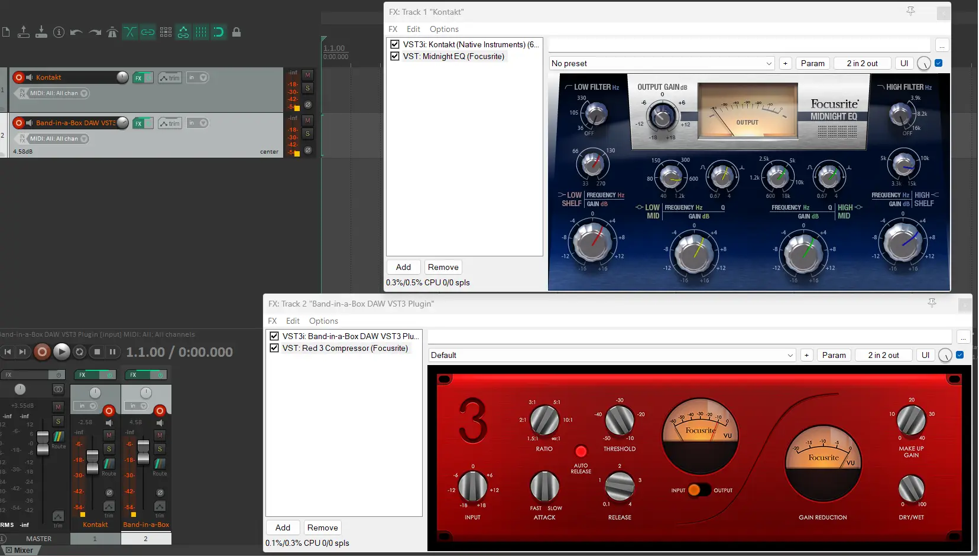
Task: Open the Default preset dropdown for Red 3
Action: click(x=790, y=355)
